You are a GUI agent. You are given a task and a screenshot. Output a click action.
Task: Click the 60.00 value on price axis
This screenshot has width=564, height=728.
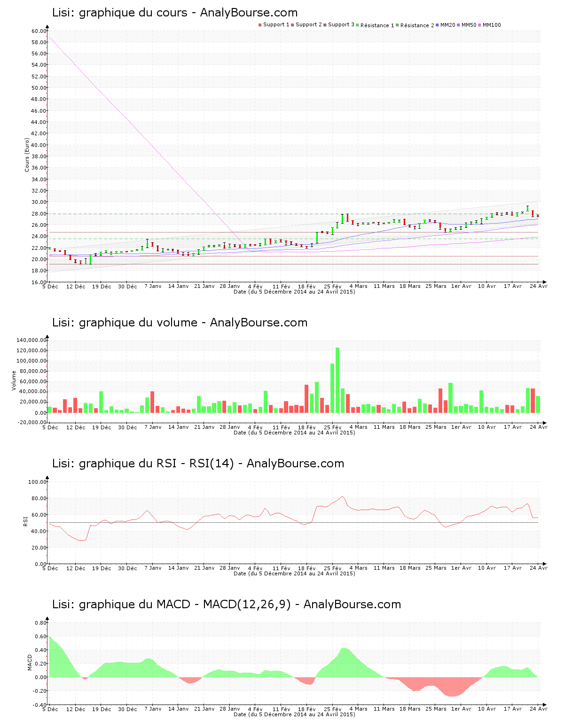[x=39, y=31]
